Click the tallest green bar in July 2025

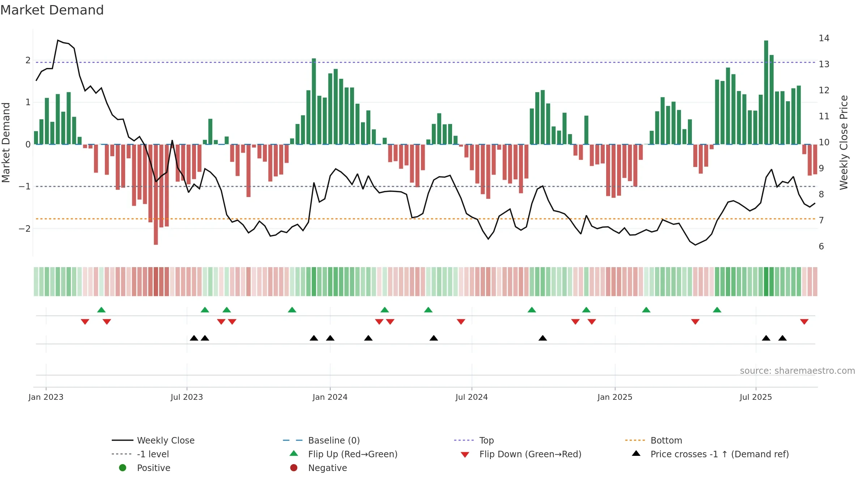pos(766,92)
